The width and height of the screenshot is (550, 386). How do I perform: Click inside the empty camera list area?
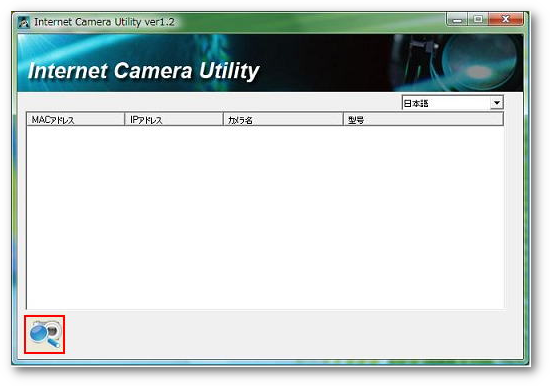coord(265,218)
